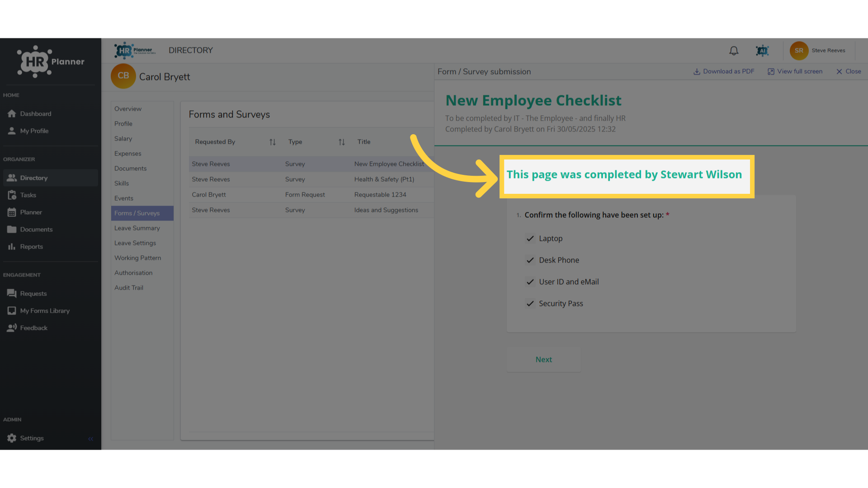Click the My Profile person icon
Screen dimensions: 868x488
[12, 131]
